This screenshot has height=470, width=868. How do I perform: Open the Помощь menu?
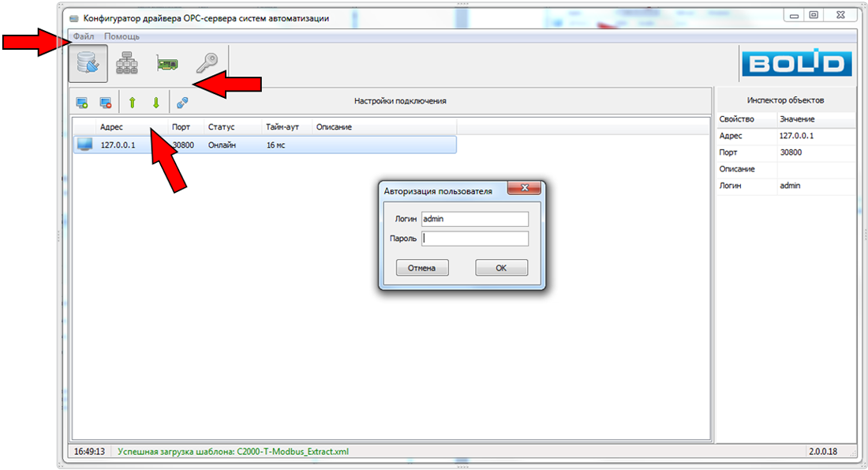click(x=122, y=36)
